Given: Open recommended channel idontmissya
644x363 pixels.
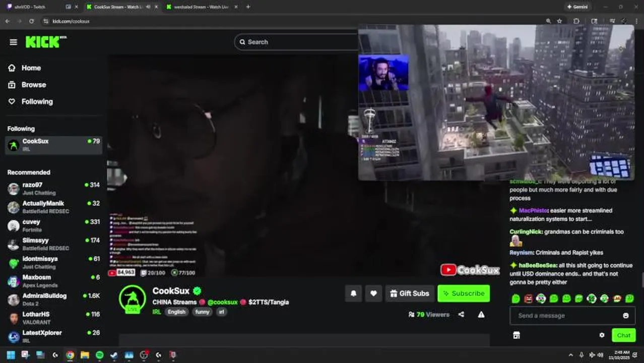Looking at the screenshot, I should pyautogui.click(x=53, y=263).
